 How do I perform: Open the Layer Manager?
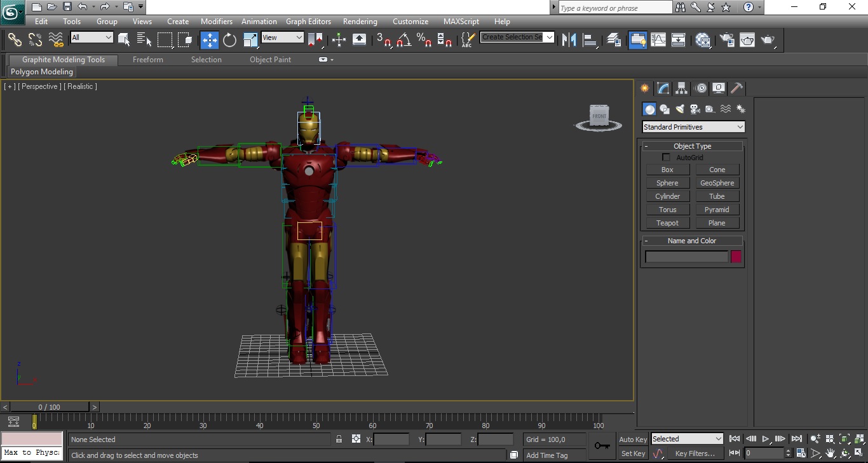(x=613, y=39)
